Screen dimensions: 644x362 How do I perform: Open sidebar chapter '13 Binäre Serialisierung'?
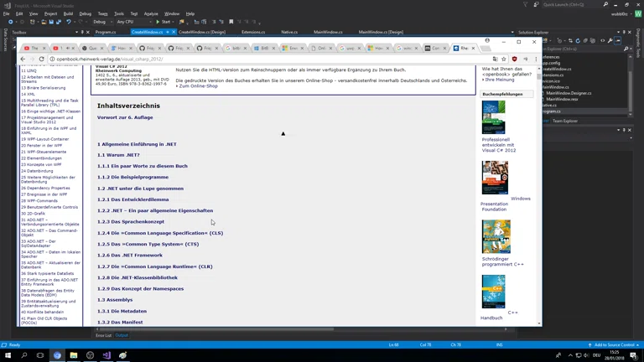coord(43,88)
